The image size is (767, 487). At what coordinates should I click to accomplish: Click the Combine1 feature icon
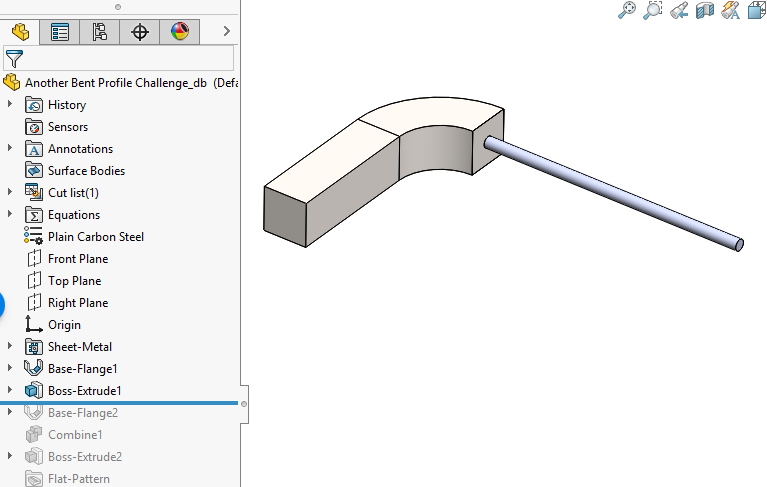(x=34, y=434)
